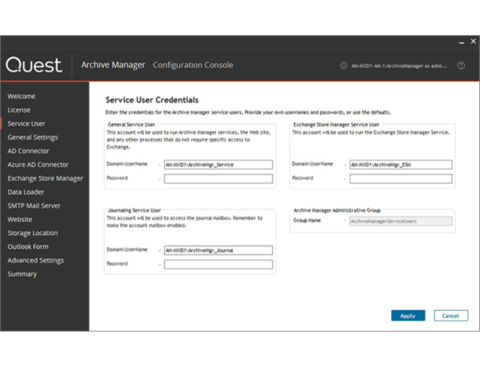
Task: Click the Group Name field
Action: coord(401,221)
